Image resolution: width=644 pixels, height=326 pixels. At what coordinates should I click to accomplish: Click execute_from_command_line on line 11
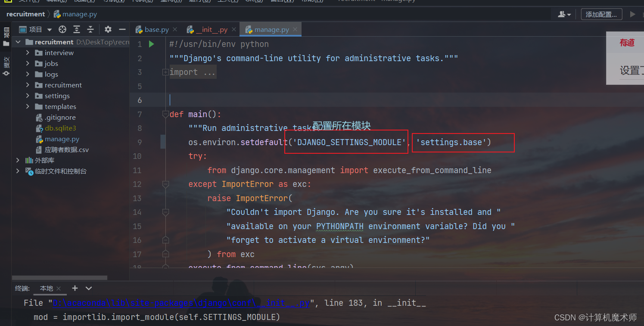(432, 170)
